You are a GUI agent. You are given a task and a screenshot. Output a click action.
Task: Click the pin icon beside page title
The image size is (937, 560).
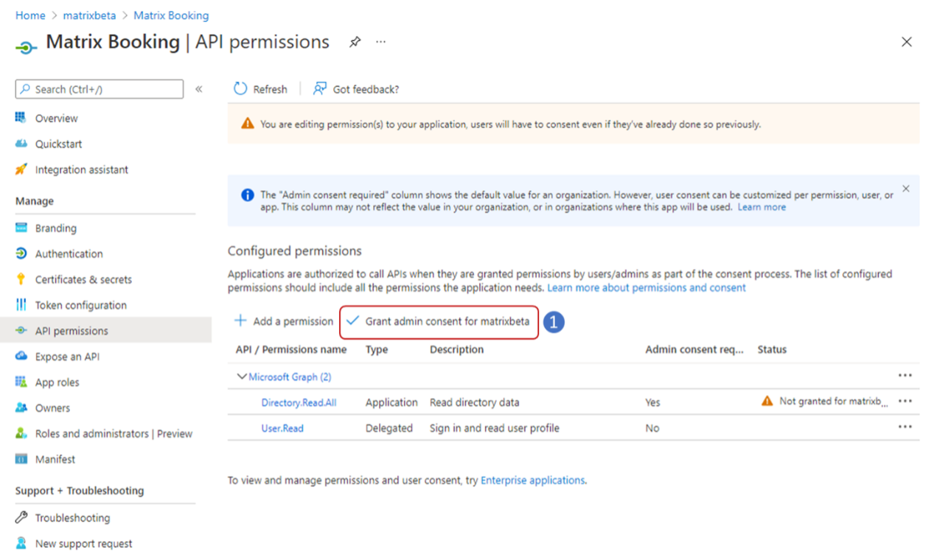click(355, 42)
